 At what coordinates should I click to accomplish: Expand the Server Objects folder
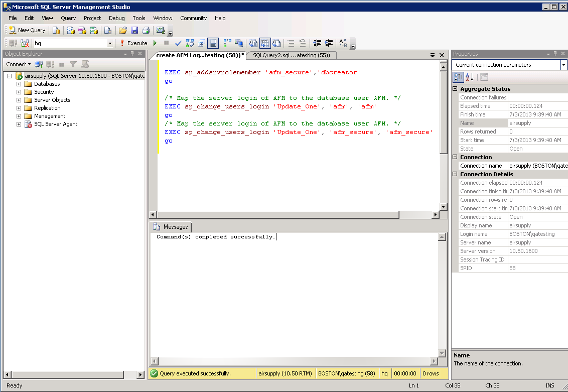[x=19, y=100]
